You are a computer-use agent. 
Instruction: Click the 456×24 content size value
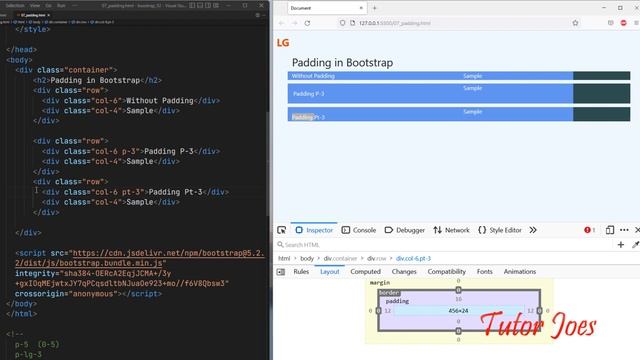[458, 311]
